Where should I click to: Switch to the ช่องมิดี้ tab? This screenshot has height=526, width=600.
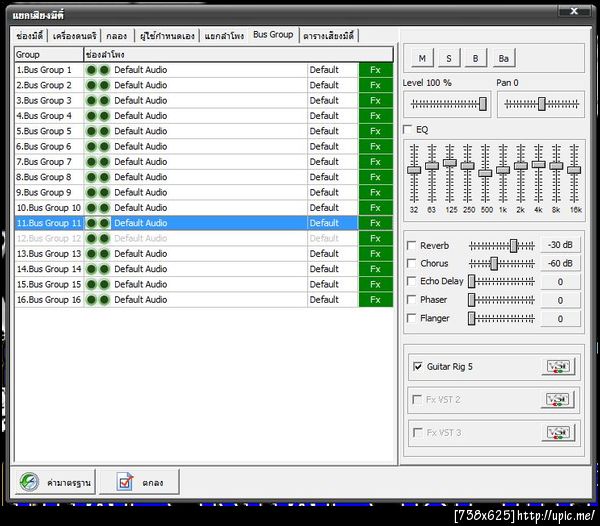(x=29, y=36)
